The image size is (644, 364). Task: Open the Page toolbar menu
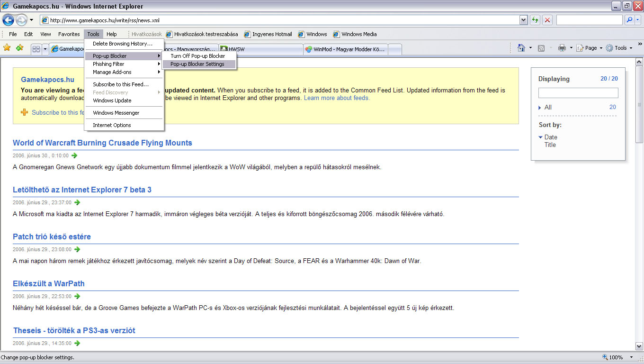[589, 48]
